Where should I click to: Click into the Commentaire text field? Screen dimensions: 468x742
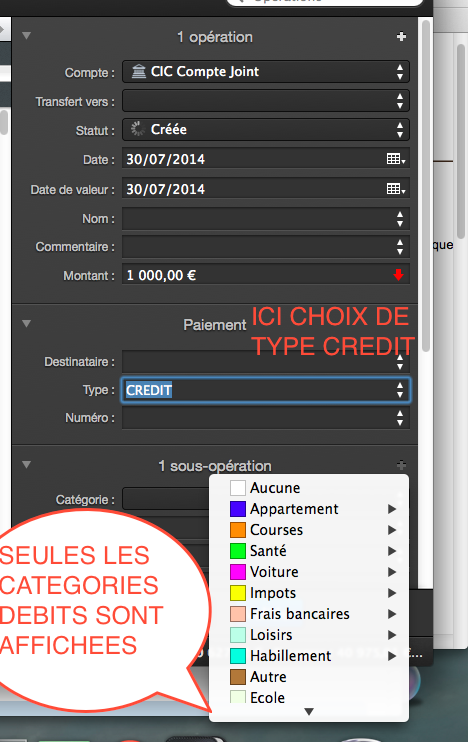click(265, 247)
